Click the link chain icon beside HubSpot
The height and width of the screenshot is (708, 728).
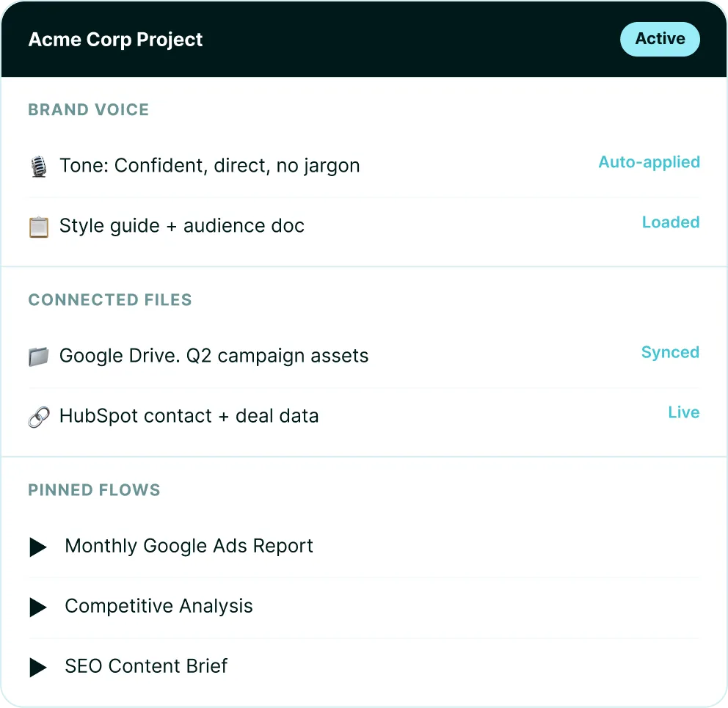click(x=39, y=417)
